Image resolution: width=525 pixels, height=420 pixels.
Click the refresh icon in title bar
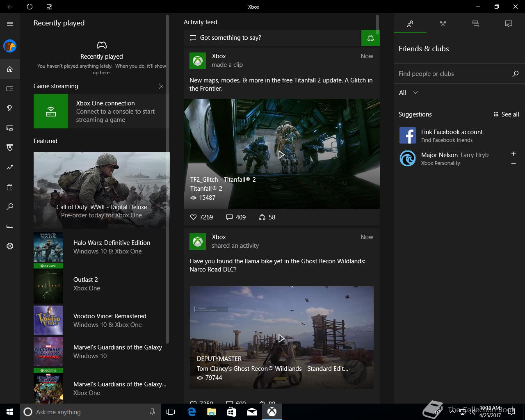point(30,7)
